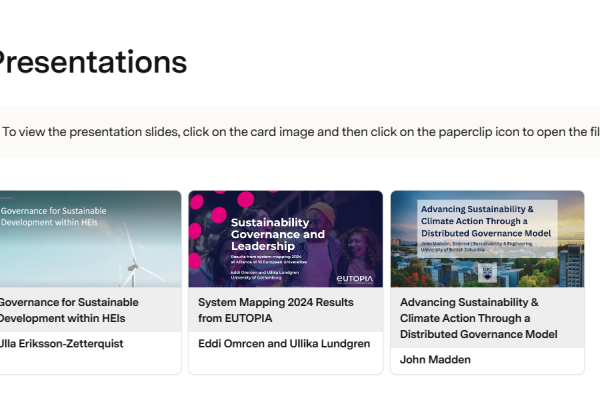This screenshot has width=600, height=400.
Task: Click the EUTOPIA logo on the middle card
Action: [354, 279]
